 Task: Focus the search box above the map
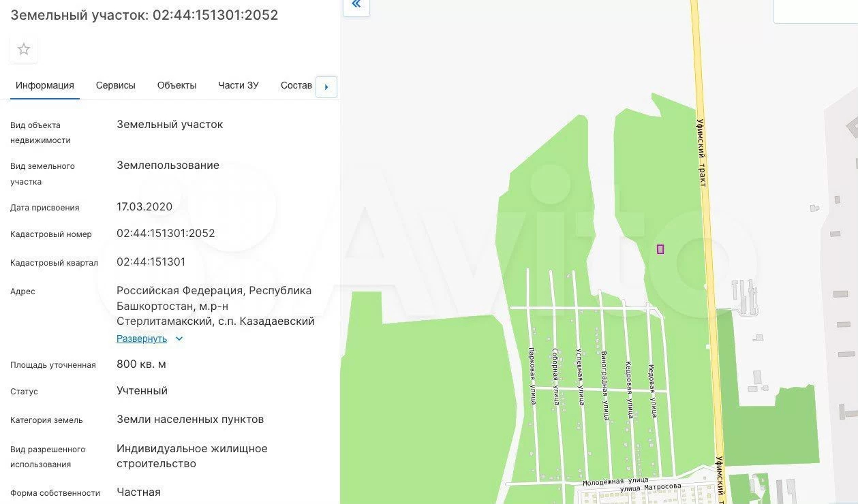pos(815,10)
